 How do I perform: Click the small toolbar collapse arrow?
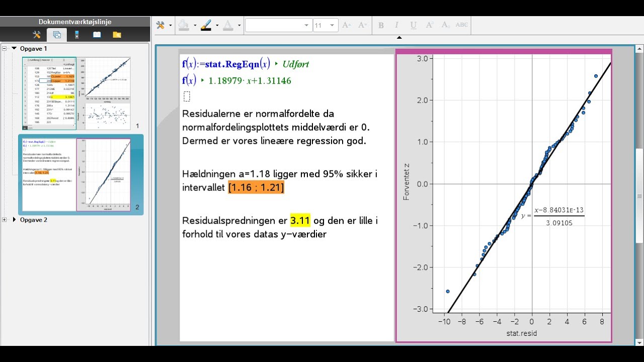[x=399, y=37]
